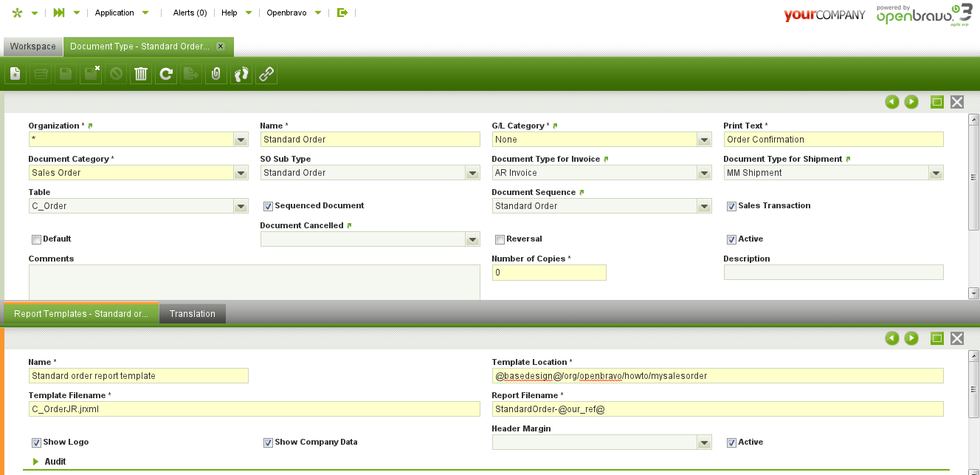Click the green logout icon
This screenshot has width=980, height=475.
pos(342,13)
